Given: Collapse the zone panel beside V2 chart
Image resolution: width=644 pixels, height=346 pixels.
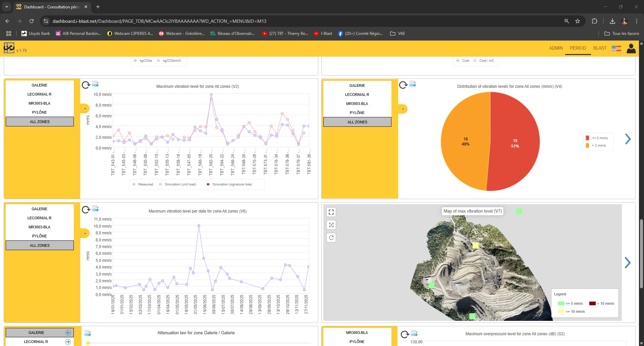Looking at the screenshot, I should point(85,109).
